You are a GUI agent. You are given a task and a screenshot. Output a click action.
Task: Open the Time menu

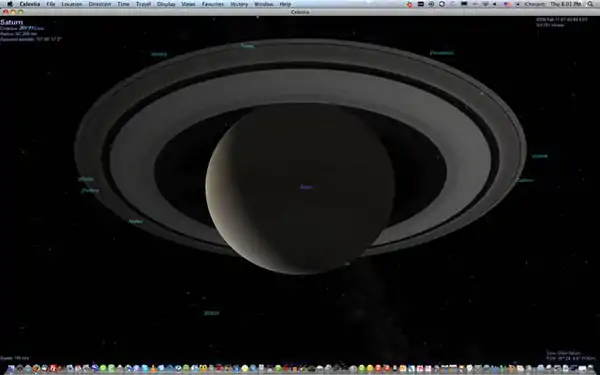(x=123, y=4)
